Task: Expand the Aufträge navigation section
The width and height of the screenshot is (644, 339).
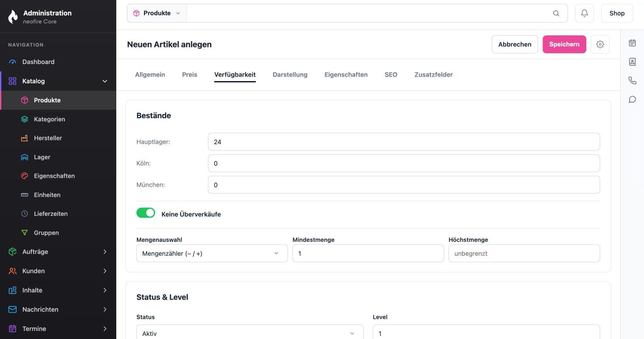Action: pyautogui.click(x=105, y=252)
